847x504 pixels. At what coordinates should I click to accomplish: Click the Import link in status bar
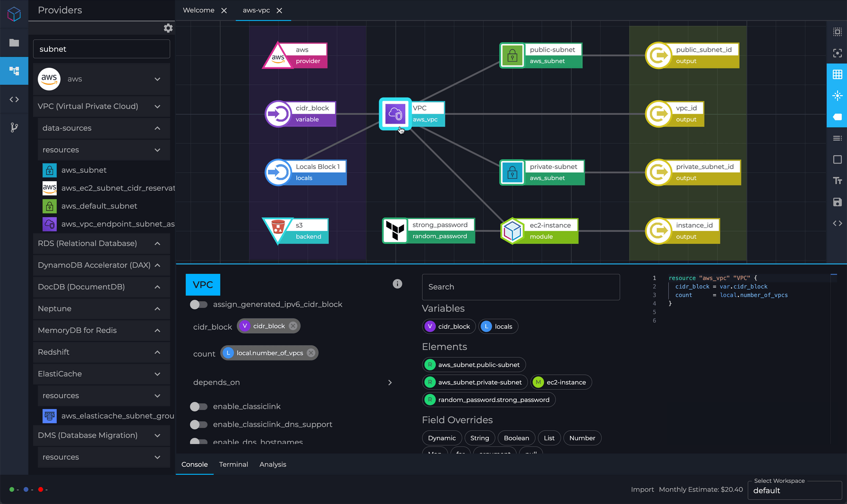tap(642, 490)
